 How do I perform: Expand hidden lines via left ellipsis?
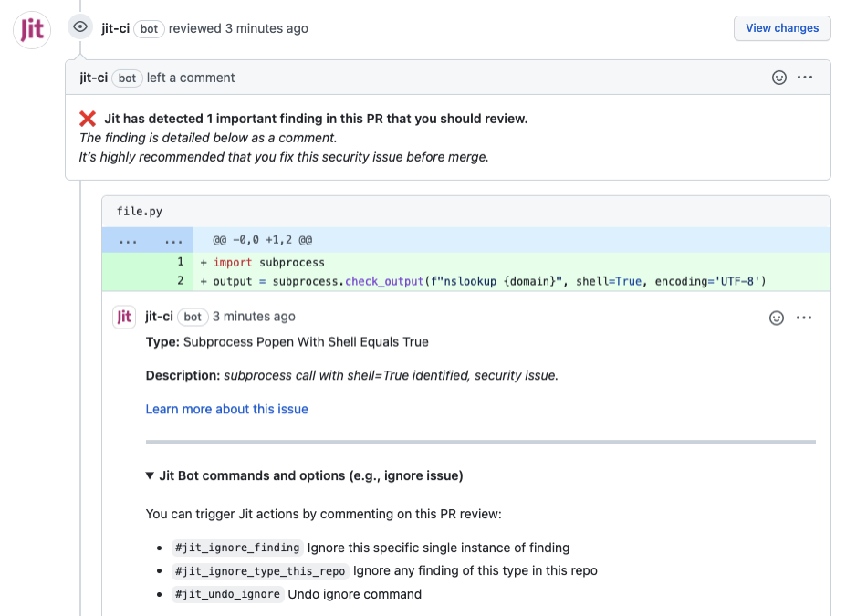128,240
